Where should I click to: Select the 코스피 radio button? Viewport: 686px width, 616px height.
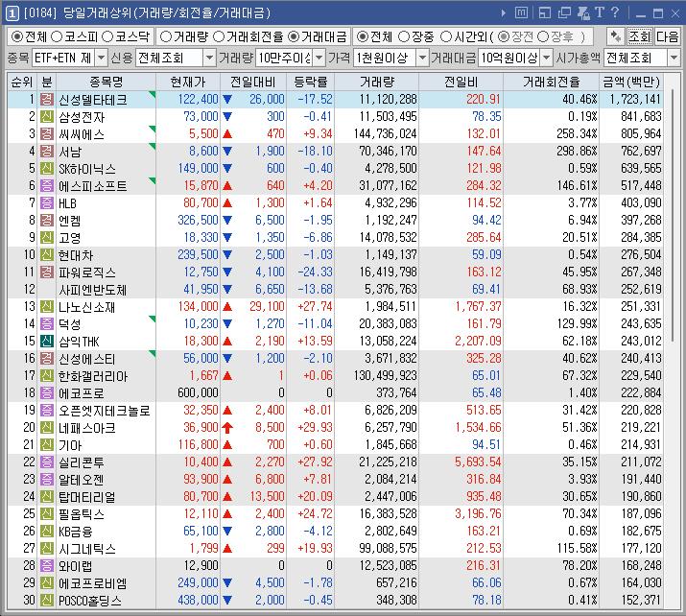[57, 36]
